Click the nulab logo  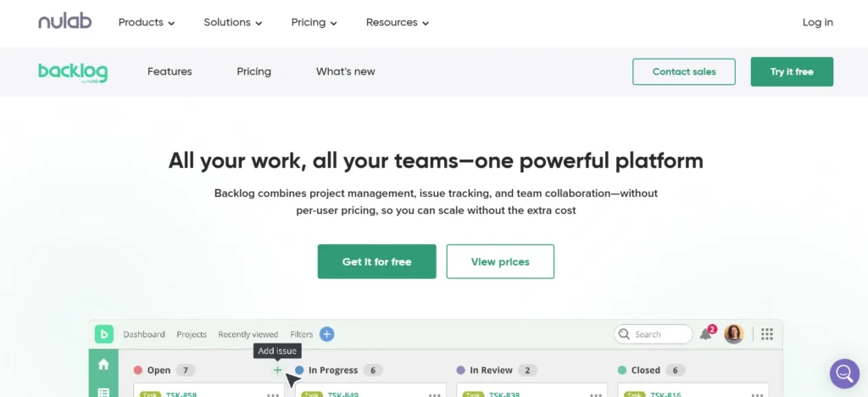pos(64,22)
